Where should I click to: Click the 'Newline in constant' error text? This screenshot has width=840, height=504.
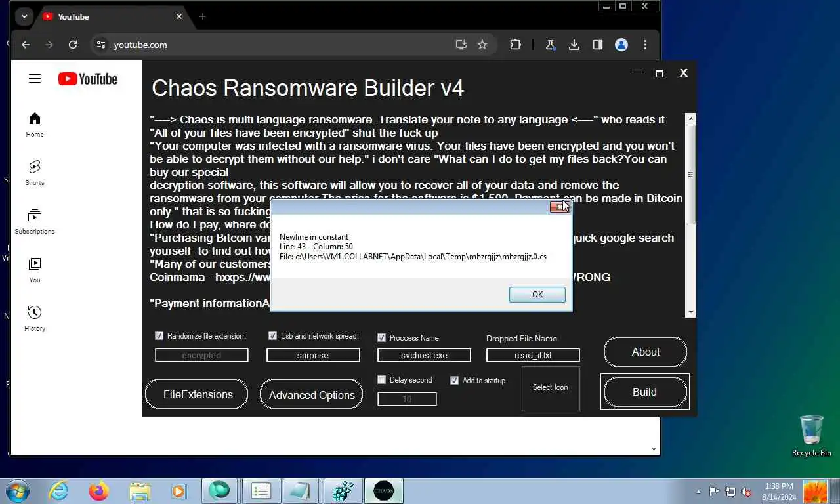[x=314, y=237]
